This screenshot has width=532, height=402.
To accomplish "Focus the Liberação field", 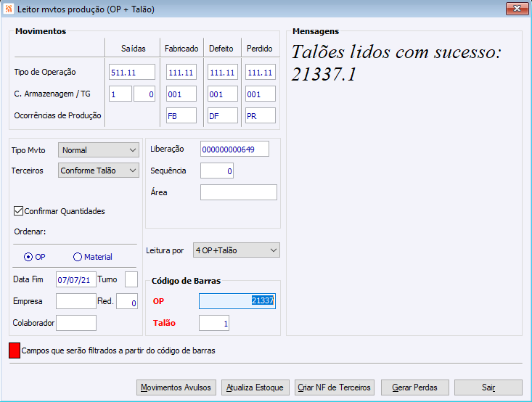I will point(234,149).
